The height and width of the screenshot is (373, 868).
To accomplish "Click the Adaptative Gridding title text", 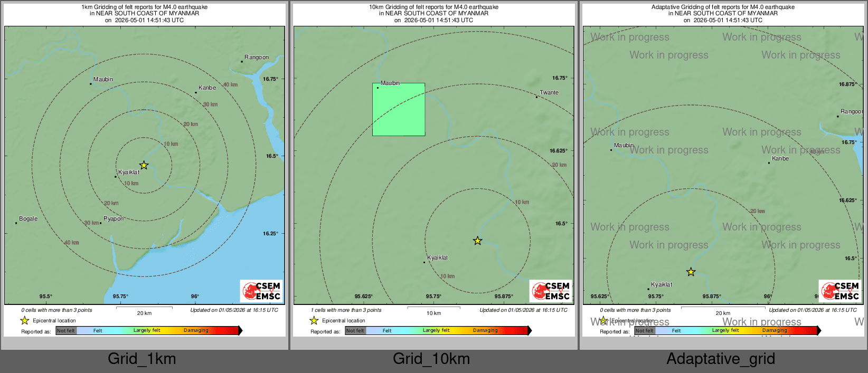I will coord(723,14).
